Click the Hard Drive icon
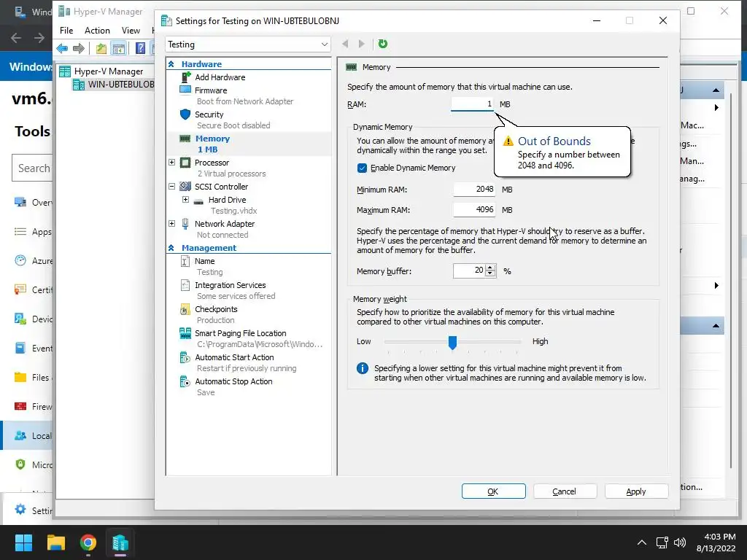Image resolution: width=747 pixels, height=560 pixels. [198, 201]
